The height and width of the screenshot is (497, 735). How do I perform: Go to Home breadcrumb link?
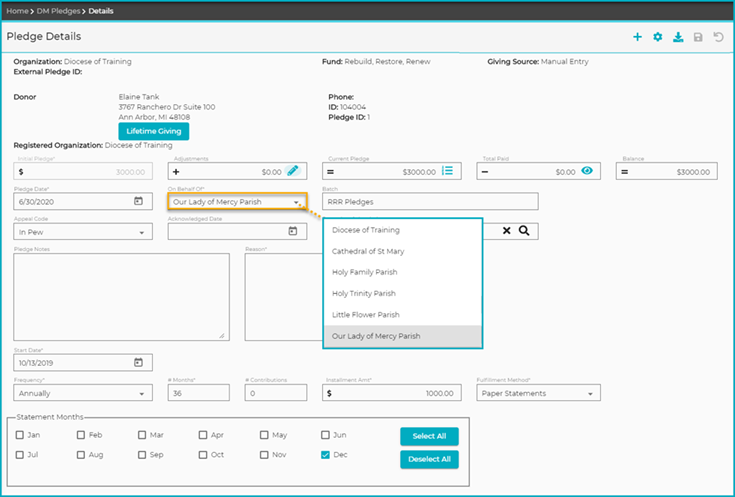tap(17, 11)
